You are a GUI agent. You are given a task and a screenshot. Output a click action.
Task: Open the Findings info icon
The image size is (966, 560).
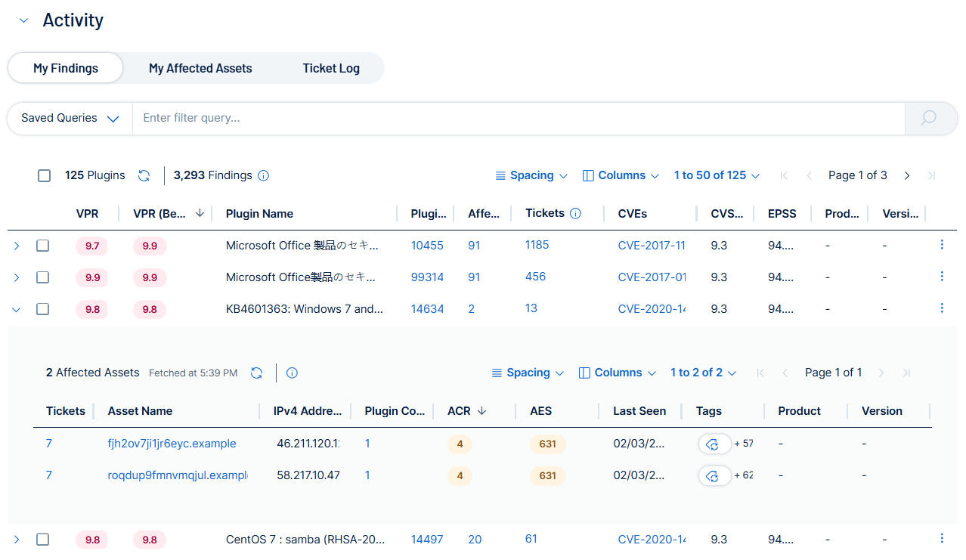pos(263,175)
